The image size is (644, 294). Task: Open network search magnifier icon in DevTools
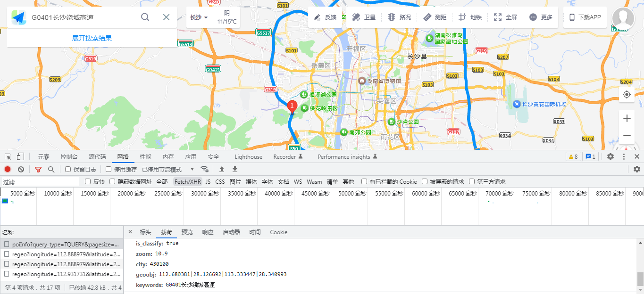51,169
